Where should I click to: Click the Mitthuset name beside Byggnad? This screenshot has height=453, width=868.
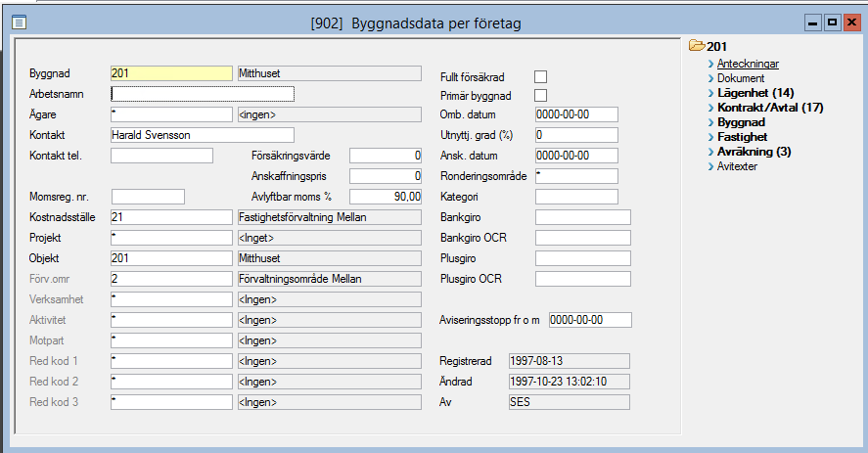pos(330,73)
